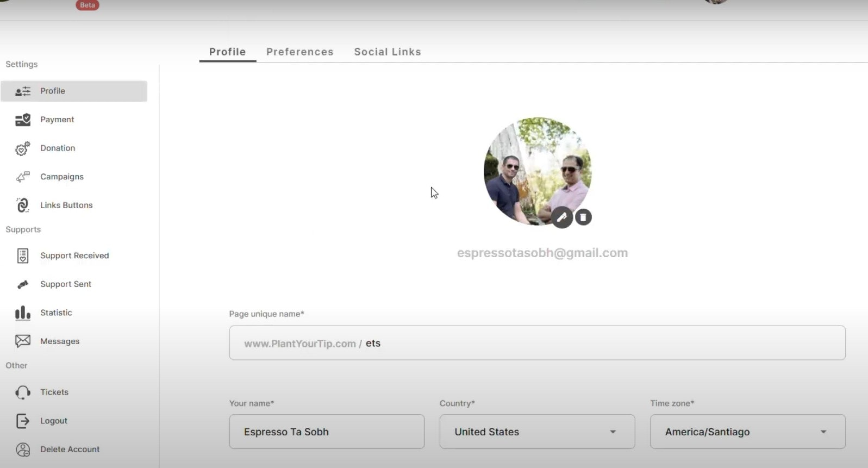Click the circular profile photo
868x468 pixels.
click(538, 171)
